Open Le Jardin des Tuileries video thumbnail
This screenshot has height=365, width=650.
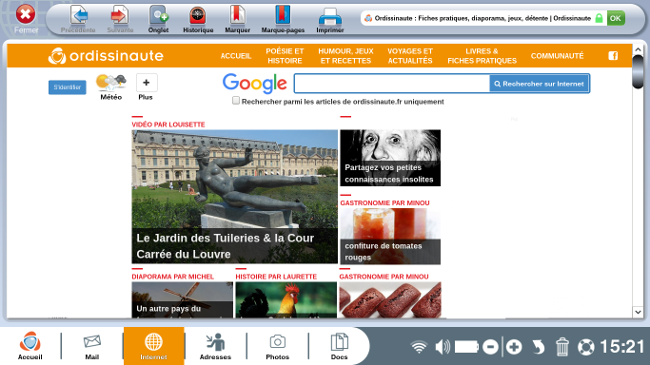[x=235, y=197]
